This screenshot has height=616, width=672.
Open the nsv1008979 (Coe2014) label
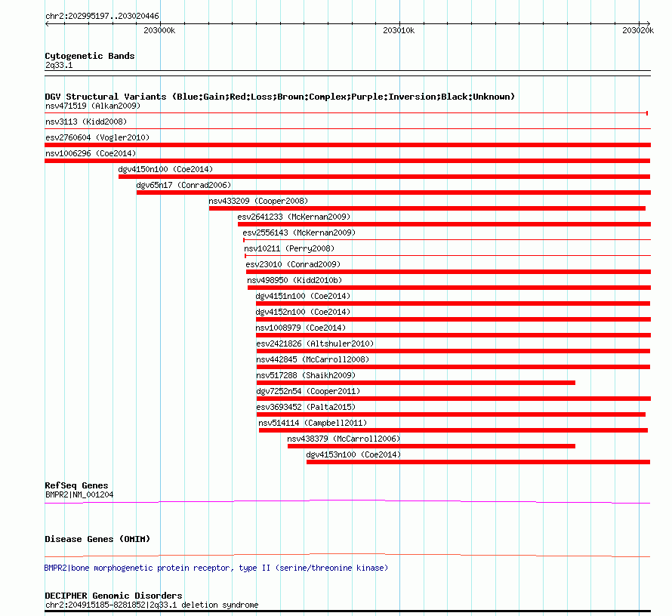point(301,328)
